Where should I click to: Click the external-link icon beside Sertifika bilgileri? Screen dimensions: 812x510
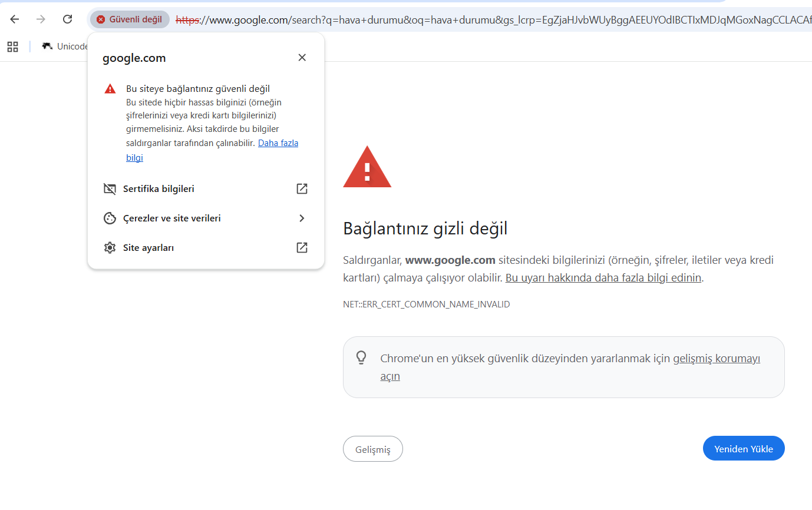click(x=302, y=189)
